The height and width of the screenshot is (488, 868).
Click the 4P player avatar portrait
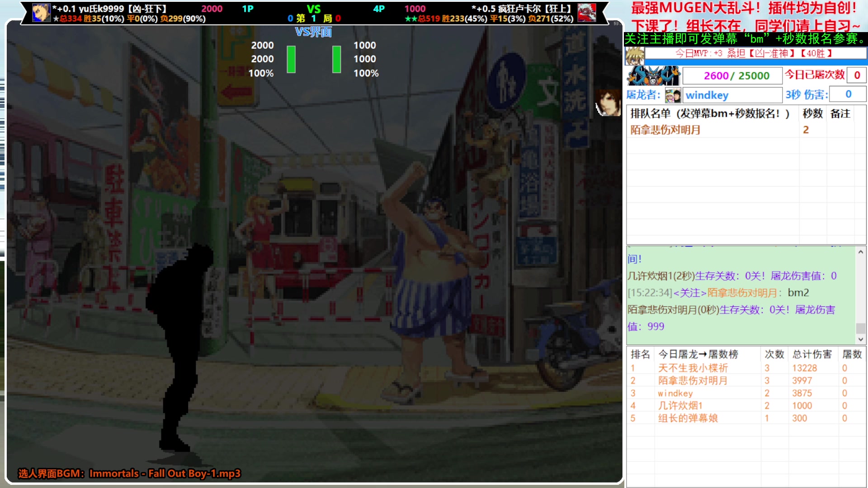(x=587, y=12)
